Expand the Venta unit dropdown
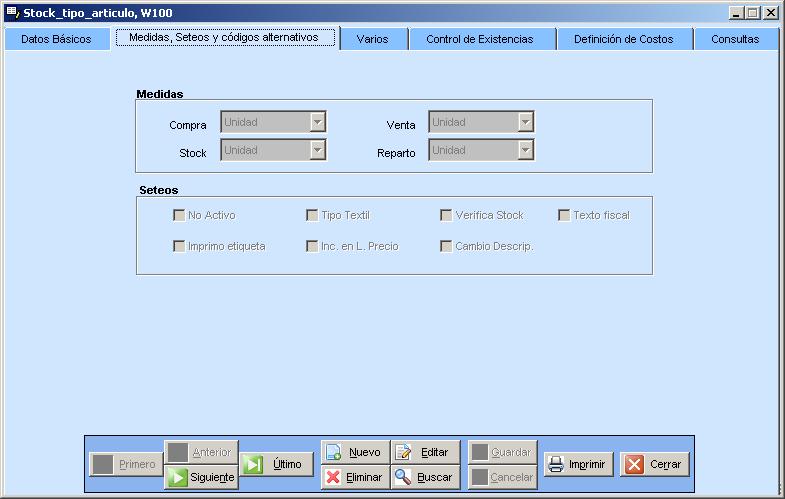The image size is (785, 499). 525,122
